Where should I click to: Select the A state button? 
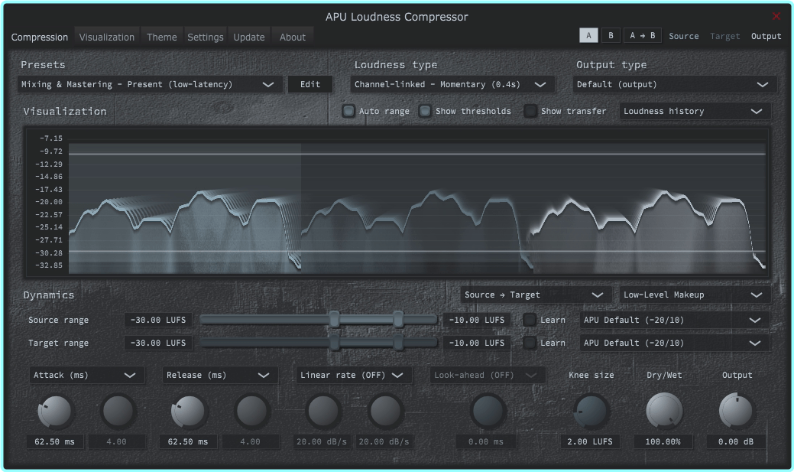coord(588,35)
